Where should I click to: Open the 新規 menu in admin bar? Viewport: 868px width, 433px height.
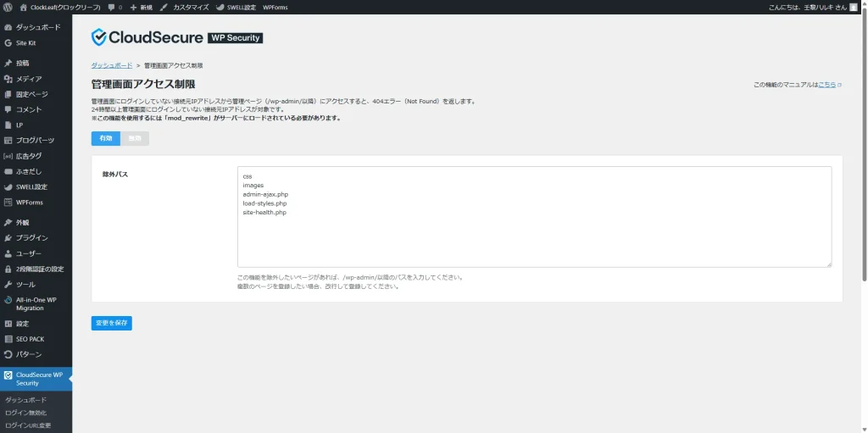[x=141, y=7]
